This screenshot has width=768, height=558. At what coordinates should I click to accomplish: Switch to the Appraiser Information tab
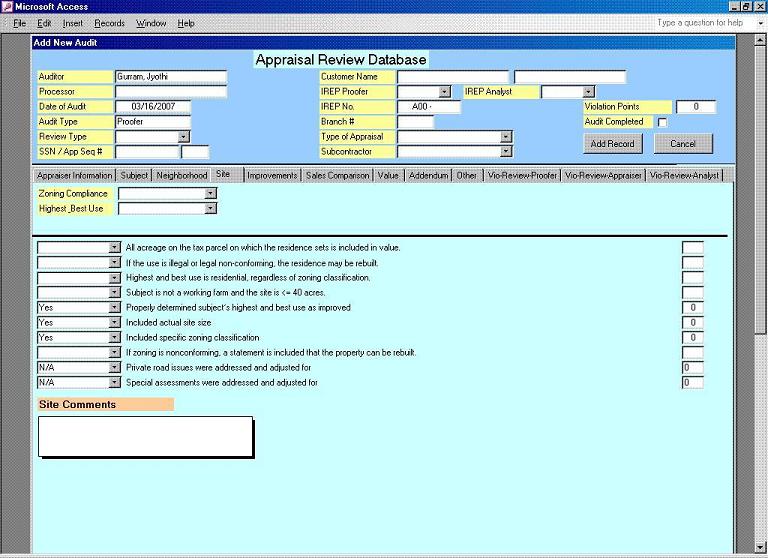pos(74,175)
